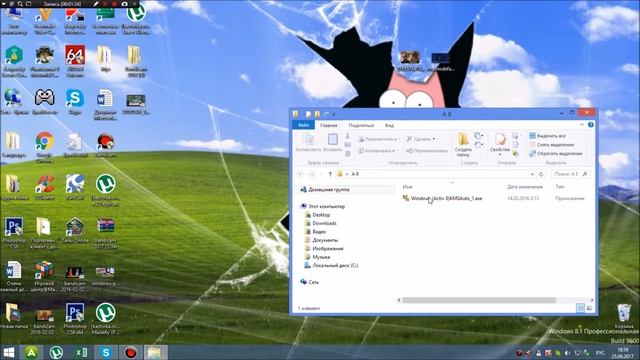Click the File Explorer taskbar button

tap(155, 353)
